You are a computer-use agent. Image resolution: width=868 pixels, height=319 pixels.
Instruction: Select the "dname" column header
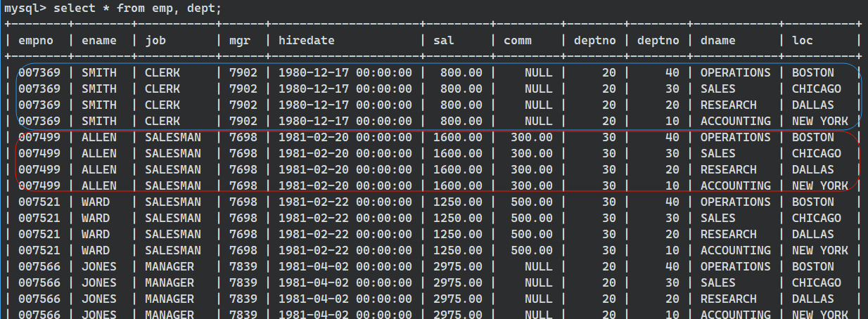718,40
